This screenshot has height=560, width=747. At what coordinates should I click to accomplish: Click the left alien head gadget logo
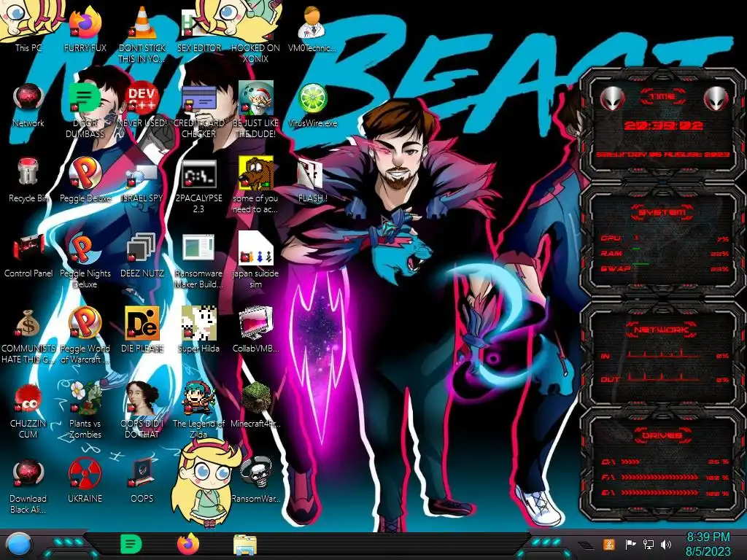point(612,99)
